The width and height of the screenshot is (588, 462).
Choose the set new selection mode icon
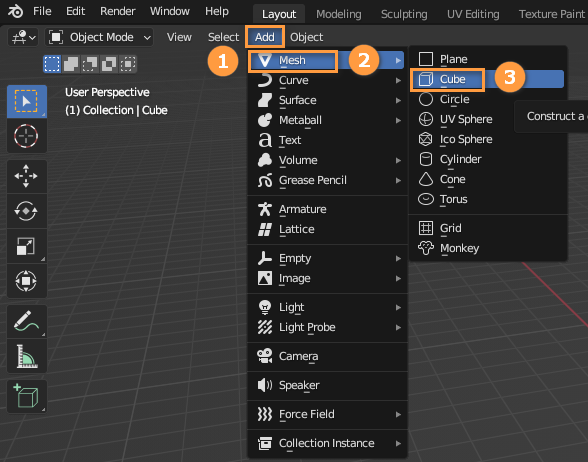(52, 64)
